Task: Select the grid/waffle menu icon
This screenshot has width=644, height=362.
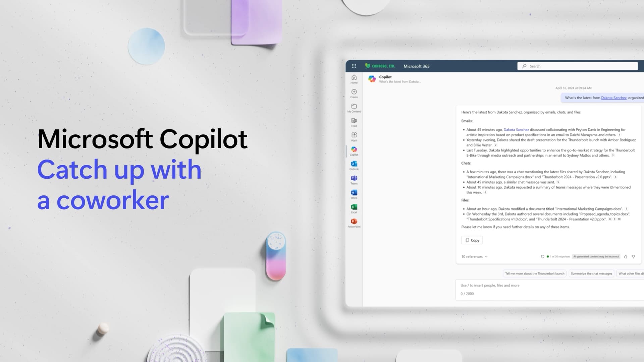Action: [354, 66]
